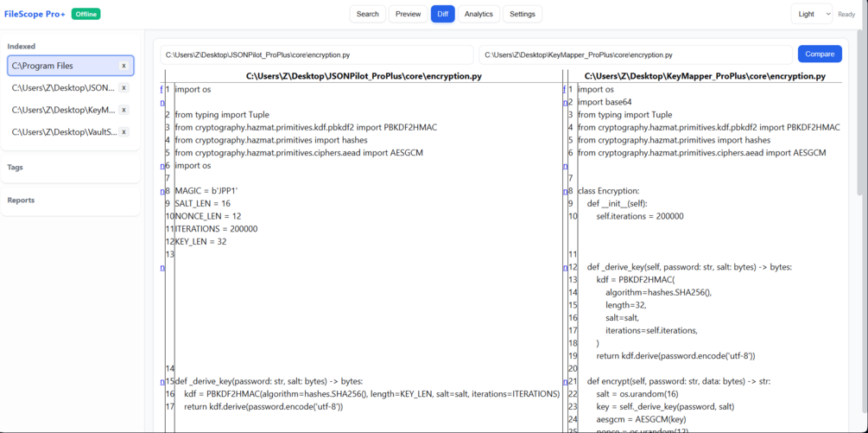Remove the VaultS... indexed folder entry
868x433 pixels.
(x=124, y=131)
